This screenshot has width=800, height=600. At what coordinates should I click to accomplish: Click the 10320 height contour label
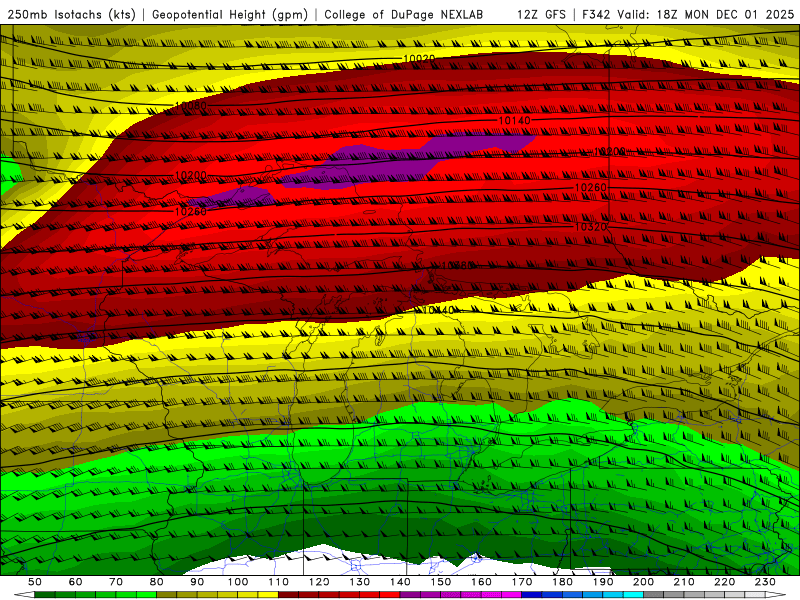(591, 227)
